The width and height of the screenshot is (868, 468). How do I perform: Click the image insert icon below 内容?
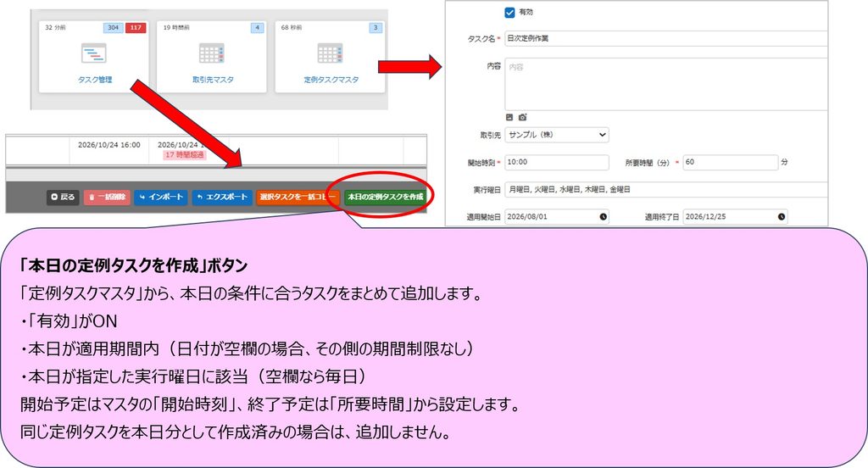pos(509,117)
